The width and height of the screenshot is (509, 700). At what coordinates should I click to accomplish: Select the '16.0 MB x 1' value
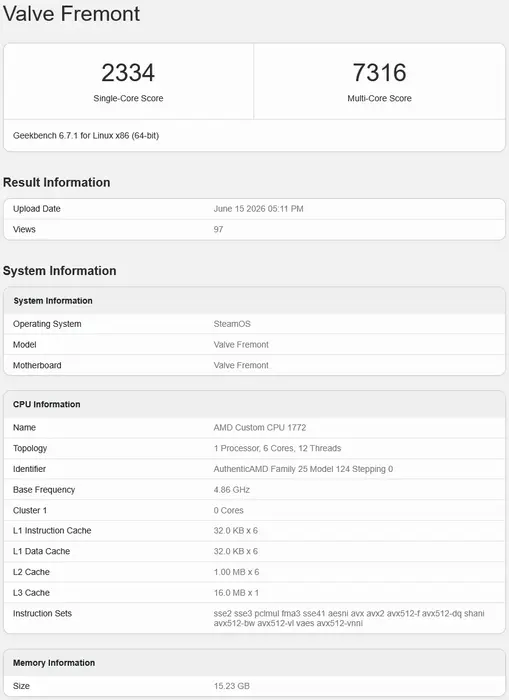click(236, 592)
